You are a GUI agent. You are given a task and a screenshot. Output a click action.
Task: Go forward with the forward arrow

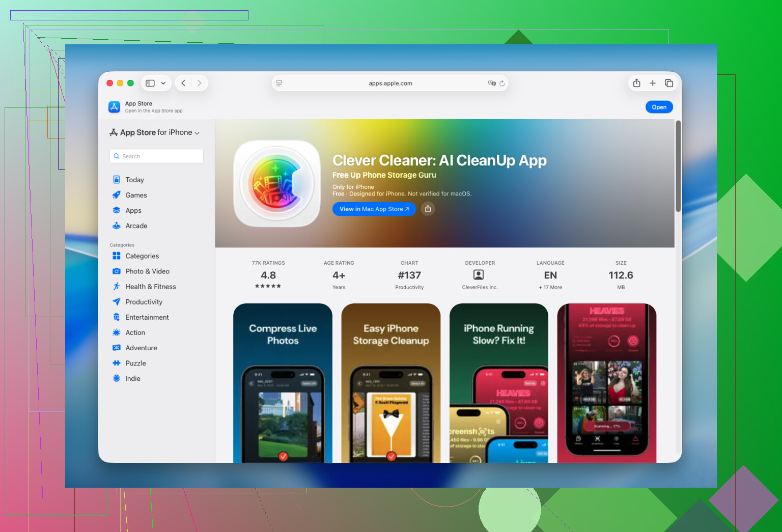[x=199, y=83]
